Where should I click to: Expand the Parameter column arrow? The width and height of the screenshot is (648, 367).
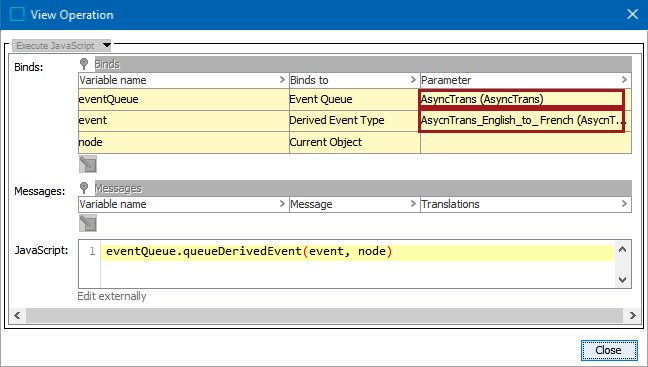point(624,79)
